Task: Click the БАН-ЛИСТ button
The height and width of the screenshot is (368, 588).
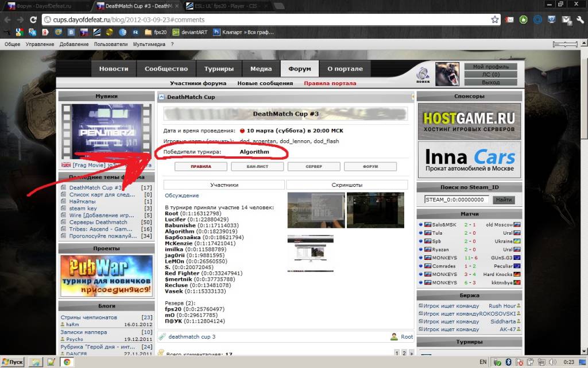Action: tap(257, 166)
